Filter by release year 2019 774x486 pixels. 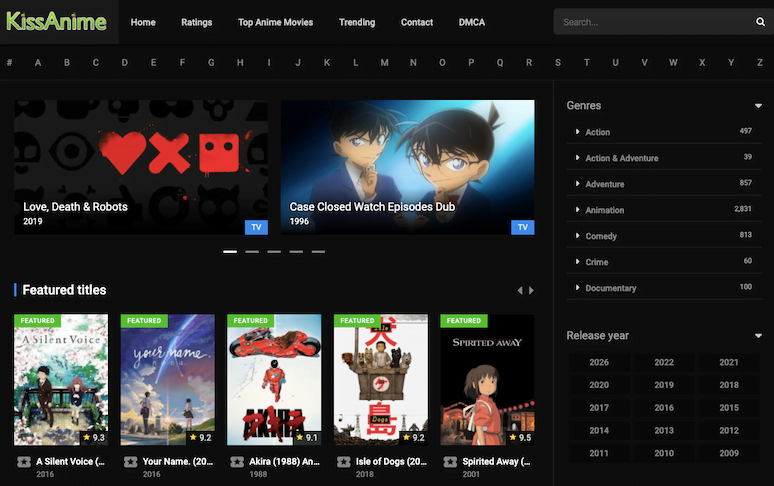click(x=664, y=385)
